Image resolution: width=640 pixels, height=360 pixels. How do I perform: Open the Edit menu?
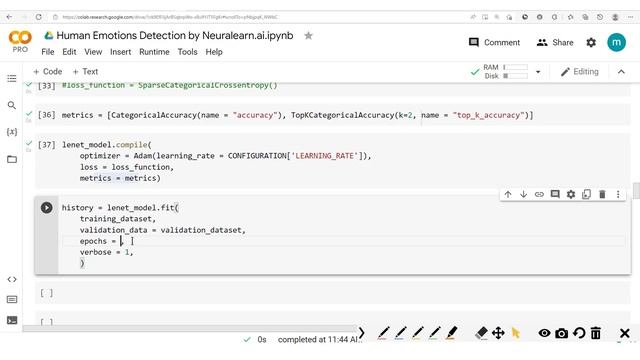[x=69, y=52]
